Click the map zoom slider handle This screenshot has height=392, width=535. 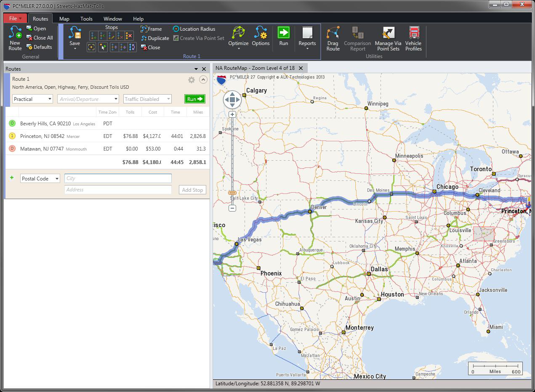pyautogui.click(x=232, y=193)
